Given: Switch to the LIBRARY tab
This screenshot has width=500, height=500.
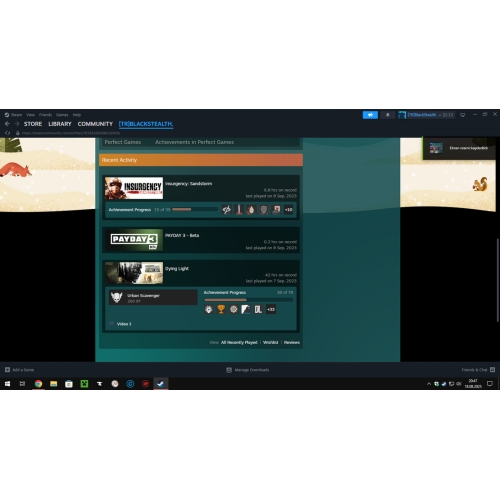Looking at the screenshot, I should [x=60, y=124].
